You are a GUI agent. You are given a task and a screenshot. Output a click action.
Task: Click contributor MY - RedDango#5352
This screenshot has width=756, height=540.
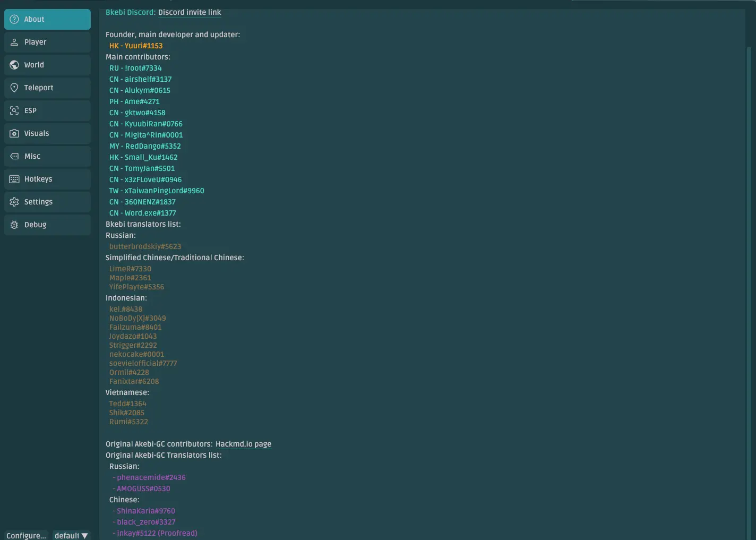coord(145,146)
